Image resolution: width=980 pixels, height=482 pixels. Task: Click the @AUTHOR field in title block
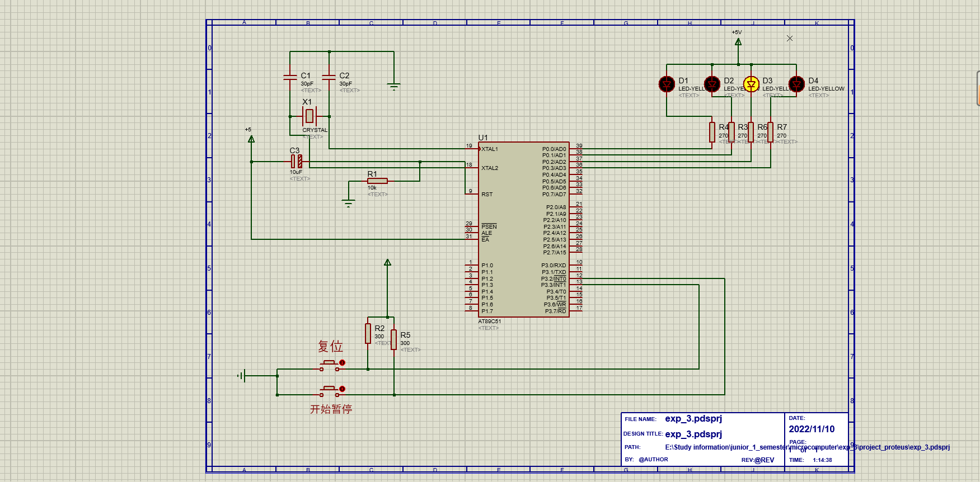pos(653,460)
